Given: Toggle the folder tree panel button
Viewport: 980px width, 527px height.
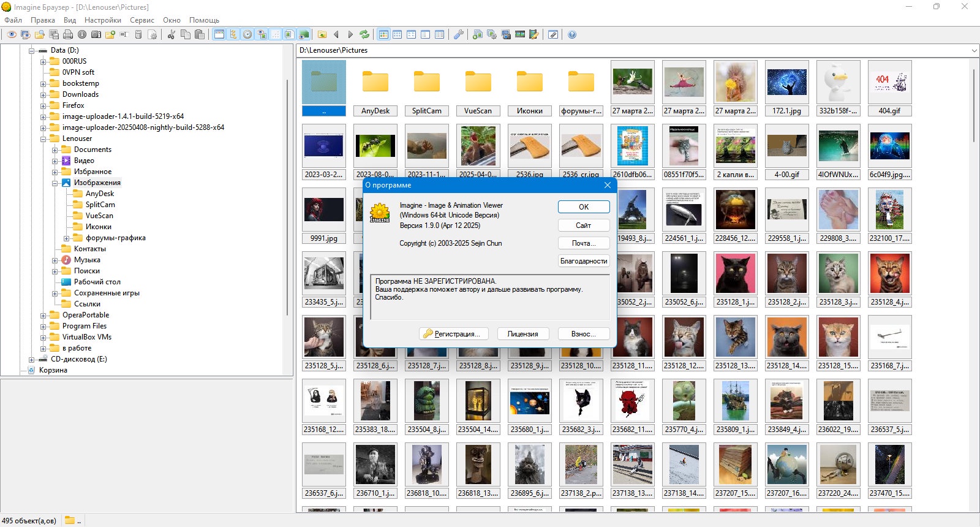Looking at the screenshot, I should 233,34.
